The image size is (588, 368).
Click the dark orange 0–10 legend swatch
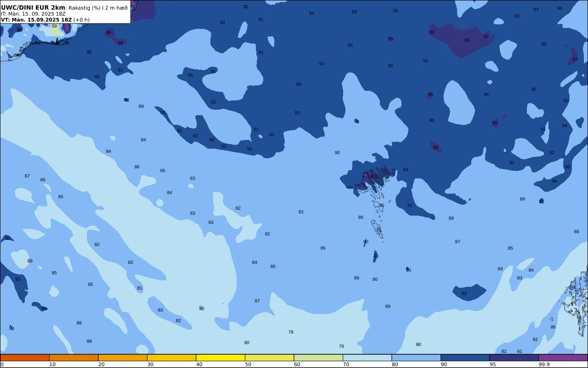click(25, 357)
